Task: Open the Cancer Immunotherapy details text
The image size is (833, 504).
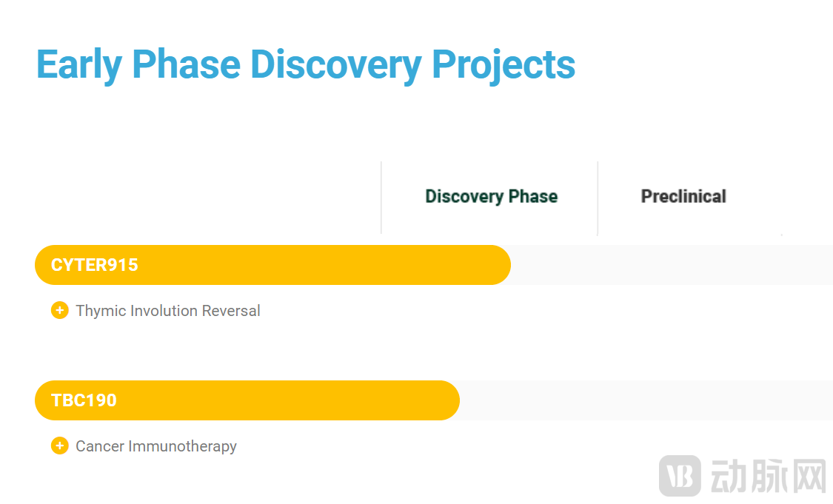Action: coord(156,446)
